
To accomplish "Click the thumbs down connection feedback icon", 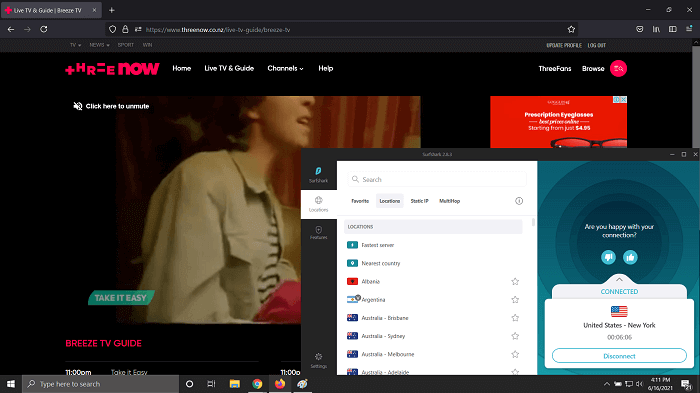I will 608,257.
